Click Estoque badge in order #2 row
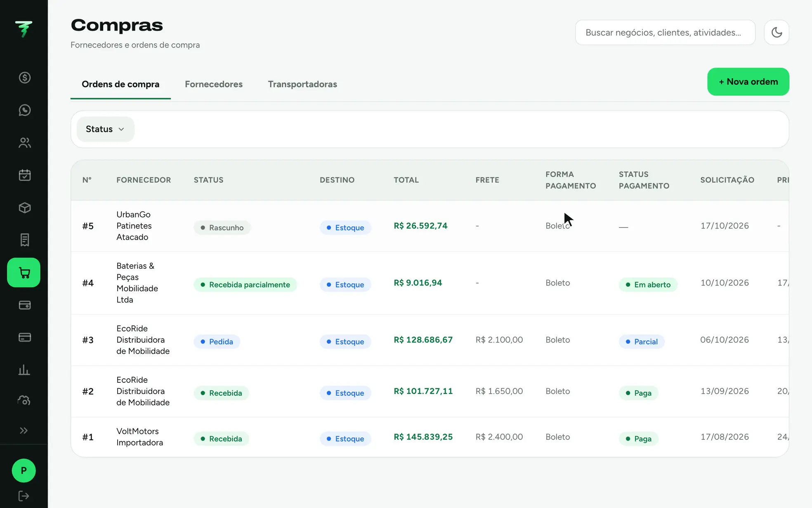 coord(345,393)
